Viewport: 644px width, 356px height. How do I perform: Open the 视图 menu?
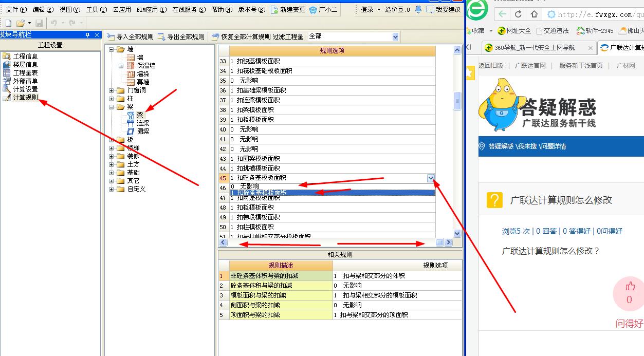point(69,10)
